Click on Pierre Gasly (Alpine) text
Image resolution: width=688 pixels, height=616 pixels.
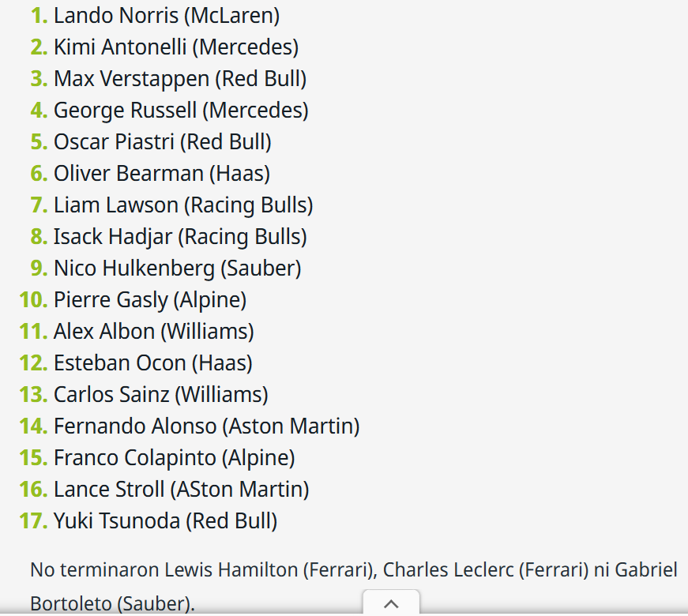[x=150, y=299]
